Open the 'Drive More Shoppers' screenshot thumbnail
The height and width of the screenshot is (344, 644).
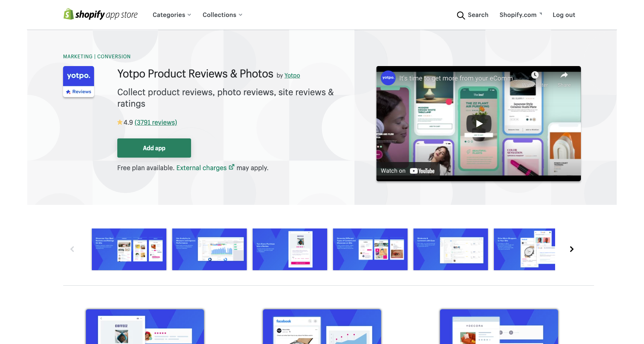coord(524,249)
